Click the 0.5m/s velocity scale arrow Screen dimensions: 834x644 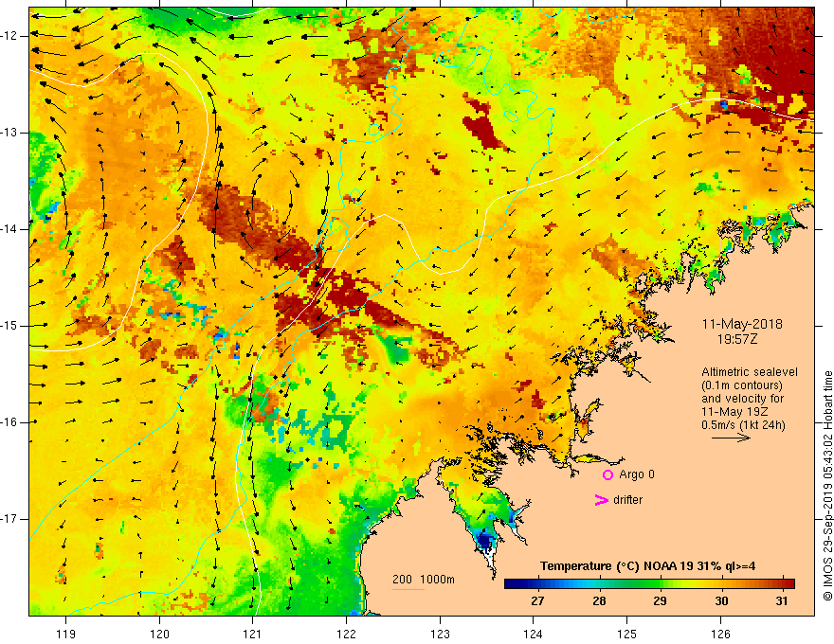tap(731, 438)
